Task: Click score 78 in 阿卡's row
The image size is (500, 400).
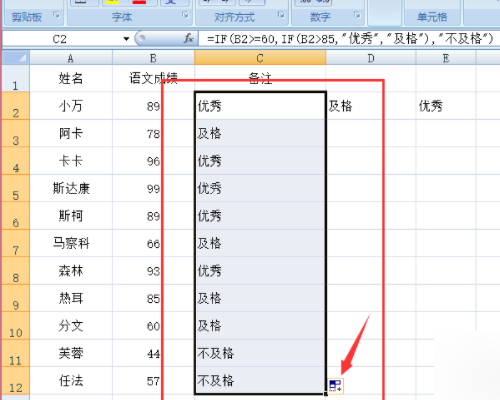Action: pos(153,133)
